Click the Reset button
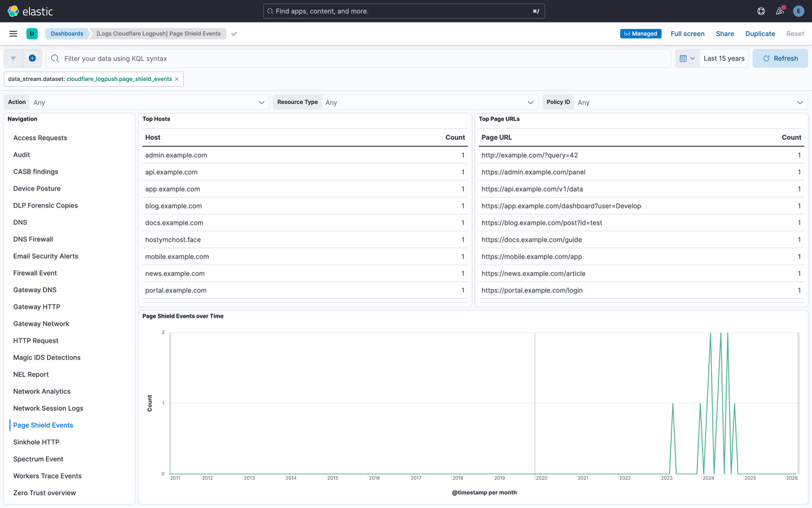 point(795,34)
